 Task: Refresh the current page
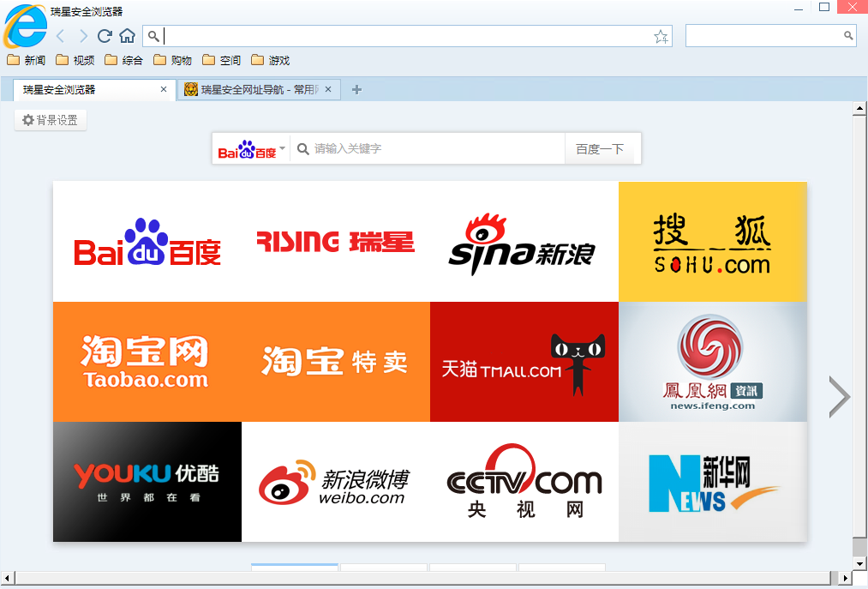104,36
